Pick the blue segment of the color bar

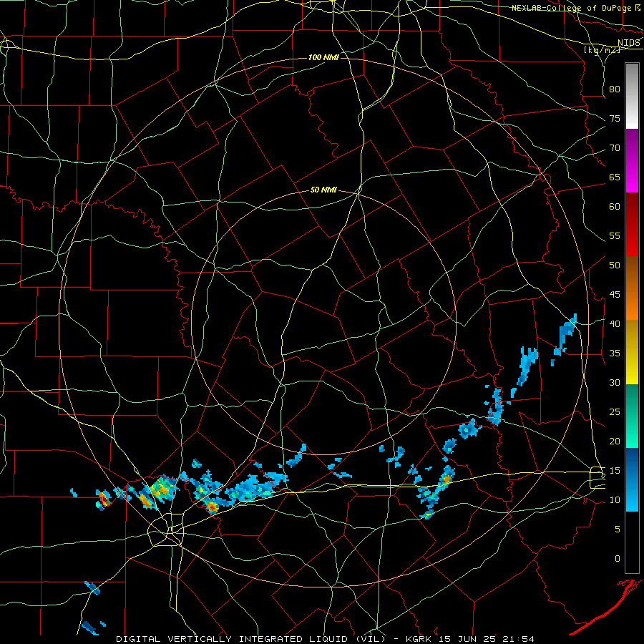click(632, 479)
